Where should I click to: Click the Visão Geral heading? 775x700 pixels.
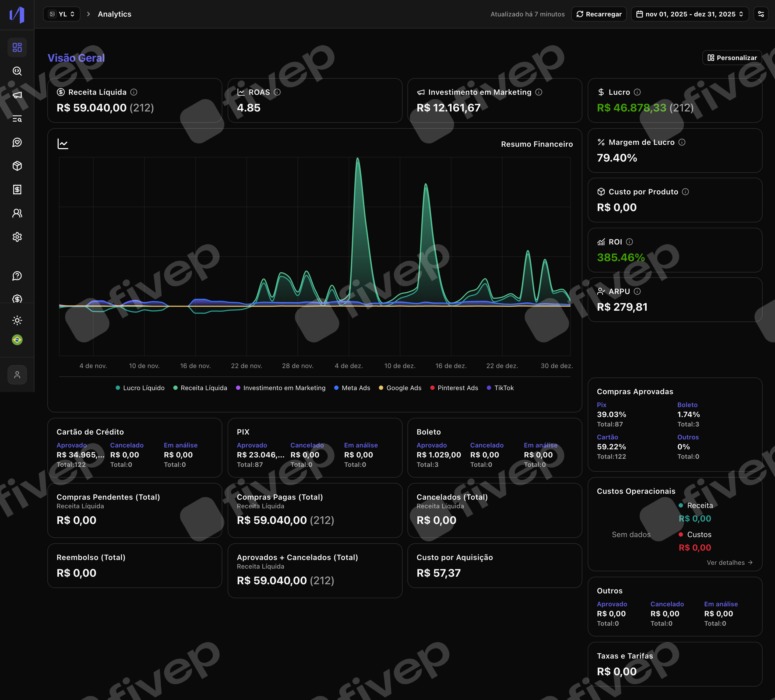coord(76,58)
